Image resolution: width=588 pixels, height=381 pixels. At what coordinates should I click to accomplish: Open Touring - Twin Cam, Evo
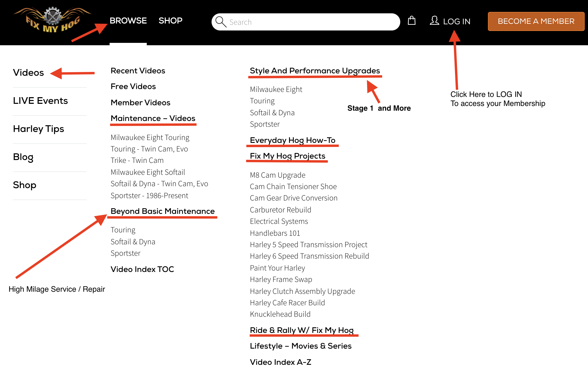click(149, 149)
